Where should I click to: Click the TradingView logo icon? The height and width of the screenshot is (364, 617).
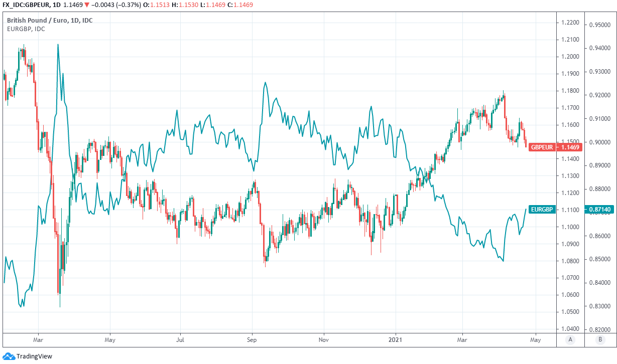pos(9,356)
